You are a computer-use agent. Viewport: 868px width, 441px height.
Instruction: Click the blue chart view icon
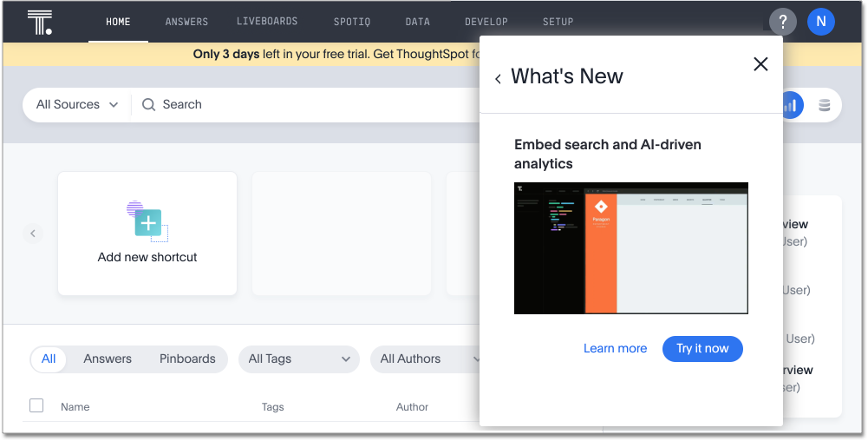pyautogui.click(x=790, y=105)
